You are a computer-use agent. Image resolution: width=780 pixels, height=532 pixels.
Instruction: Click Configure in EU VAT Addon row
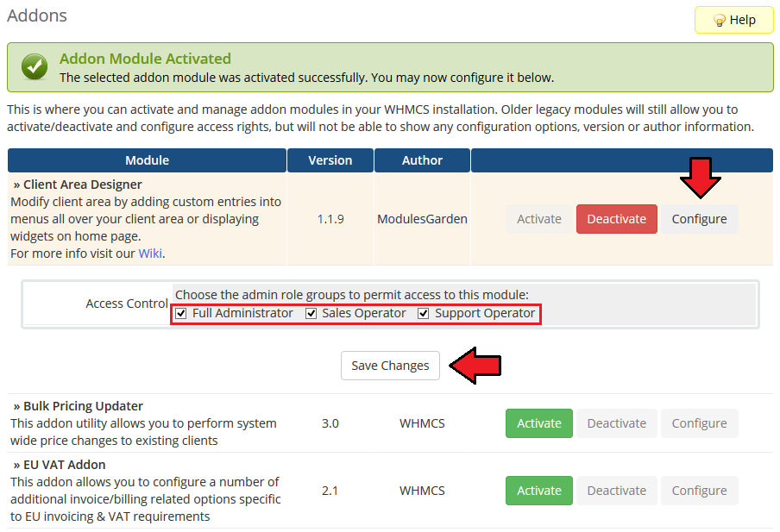coord(699,491)
